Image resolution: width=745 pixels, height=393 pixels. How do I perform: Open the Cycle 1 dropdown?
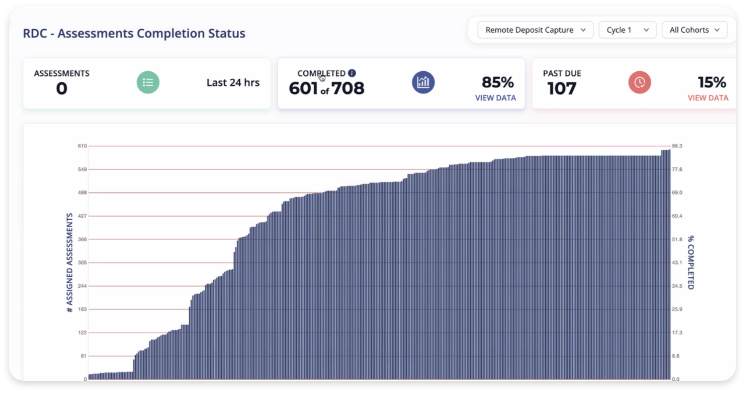click(x=627, y=30)
